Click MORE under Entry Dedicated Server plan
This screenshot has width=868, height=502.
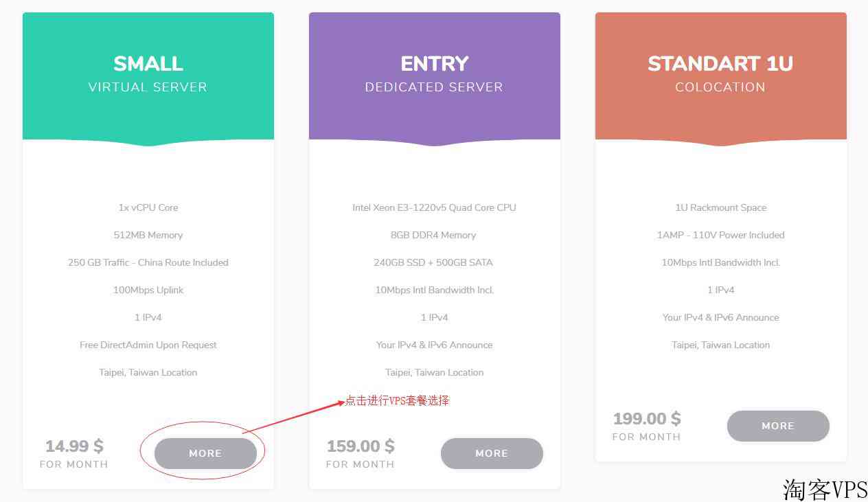click(x=492, y=453)
